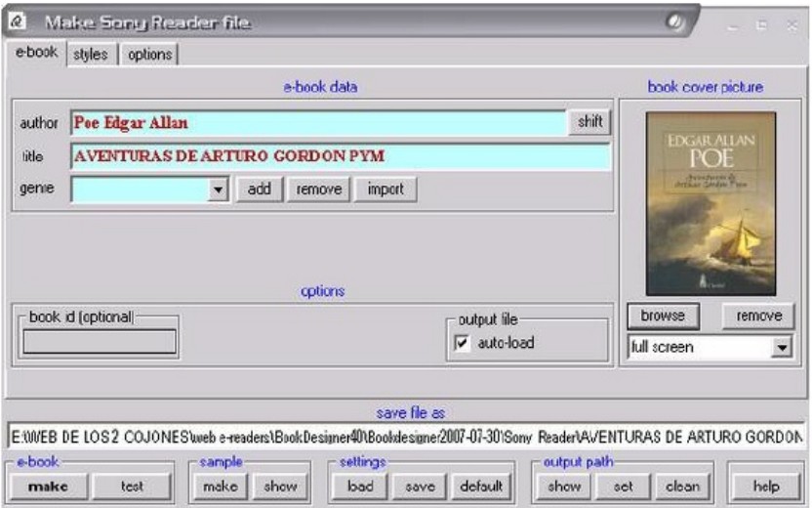The image size is (812, 508).
Task: Browse for a book cover picture
Action: click(663, 316)
